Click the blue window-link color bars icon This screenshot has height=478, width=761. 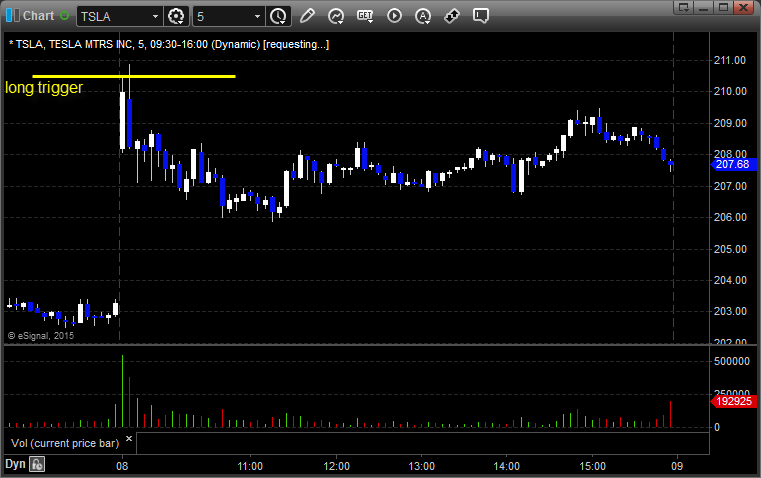pos(13,16)
